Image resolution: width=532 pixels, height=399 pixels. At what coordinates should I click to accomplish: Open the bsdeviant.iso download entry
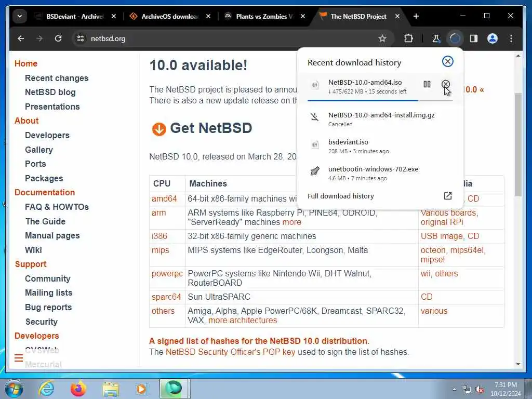(x=380, y=146)
